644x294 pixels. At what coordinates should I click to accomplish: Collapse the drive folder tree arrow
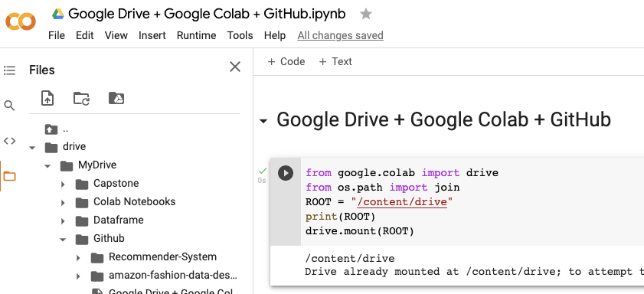(x=32, y=148)
